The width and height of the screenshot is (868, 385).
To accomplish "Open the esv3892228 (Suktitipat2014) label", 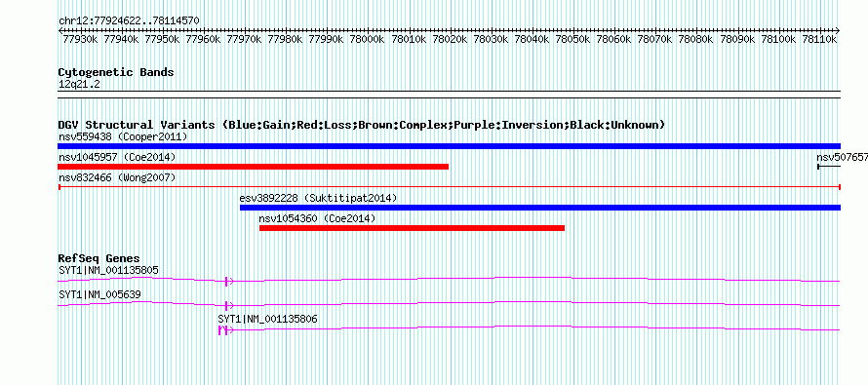I will [x=318, y=198].
